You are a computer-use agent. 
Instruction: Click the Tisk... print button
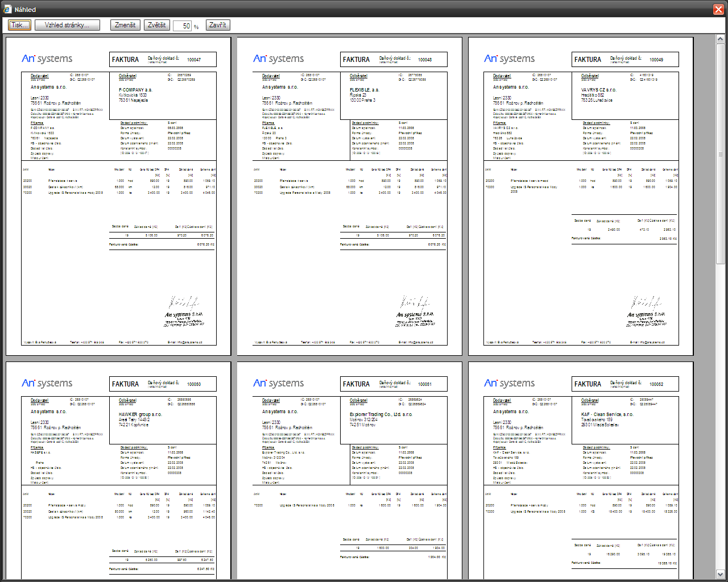[x=20, y=25]
